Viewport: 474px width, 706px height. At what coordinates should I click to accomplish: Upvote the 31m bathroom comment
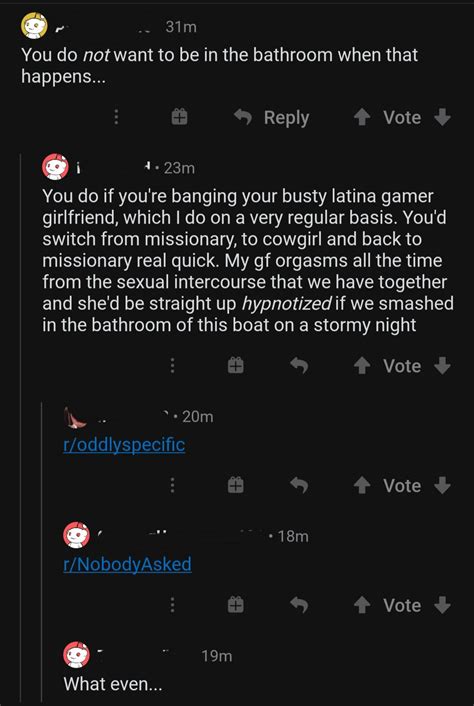click(x=361, y=118)
